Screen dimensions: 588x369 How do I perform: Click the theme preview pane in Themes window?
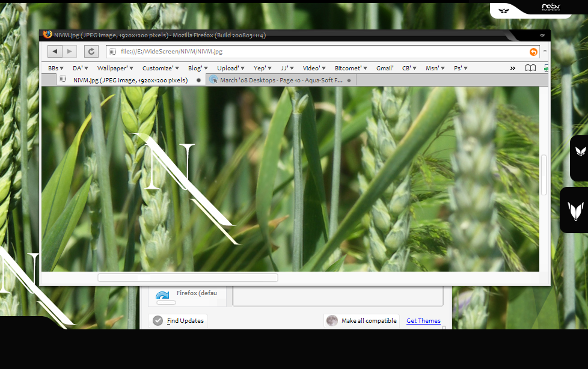coord(338,296)
